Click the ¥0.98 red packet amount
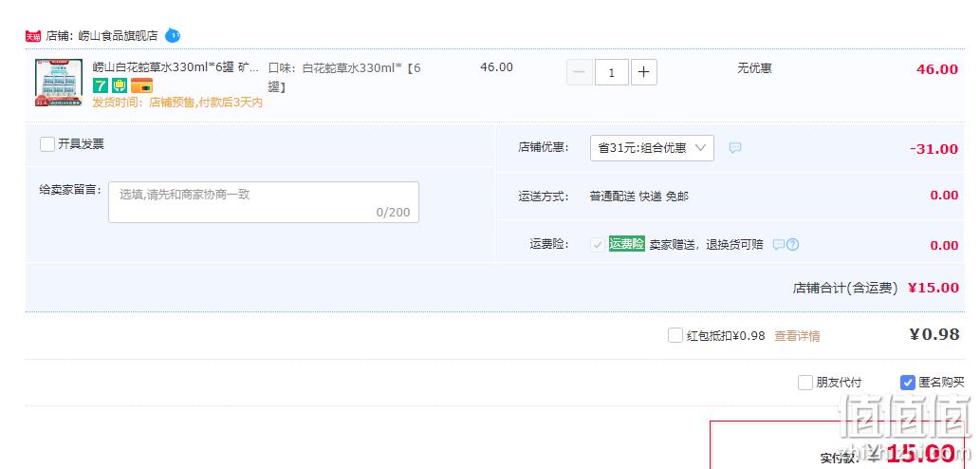The height and width of the screenshot is (469, 980). [934, 334]
